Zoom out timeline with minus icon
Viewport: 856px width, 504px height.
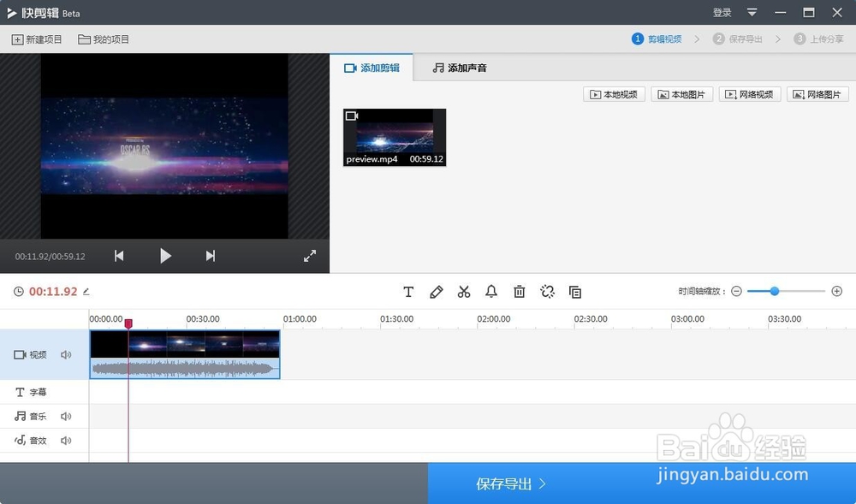[x=736, y=291]
